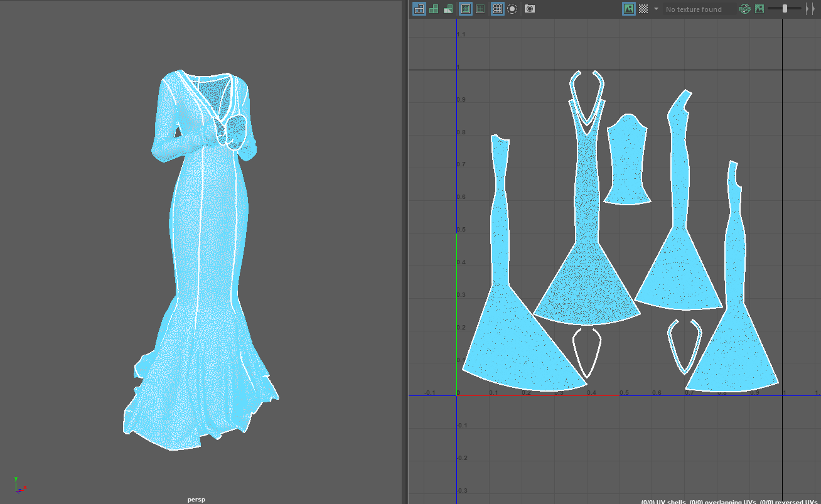Toggle the UV editor grid display
Image resolution: width=821 pixels, height=504 pixels.
coord(497,9)
